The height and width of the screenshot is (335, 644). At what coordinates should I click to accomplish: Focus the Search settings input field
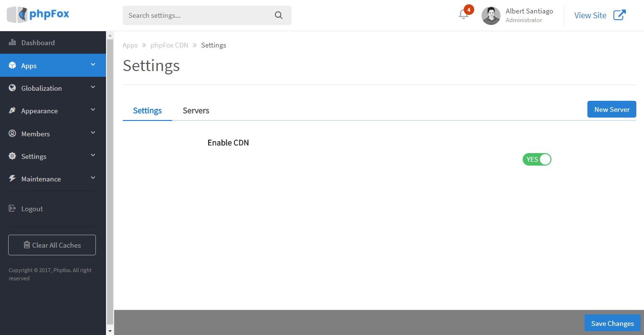(207, 15)
